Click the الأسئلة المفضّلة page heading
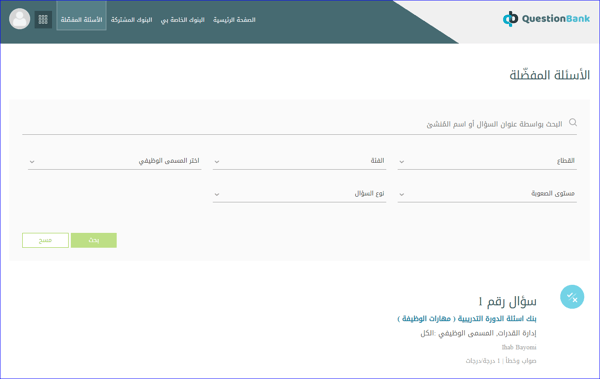This screenshot has width=600, height=379. (x=549, y=75)
